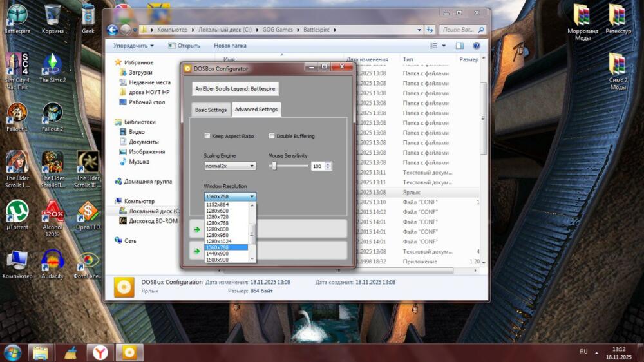Select the Advanced Settings tab
Viewport: 644px width, 362px height.
[256, 110]
